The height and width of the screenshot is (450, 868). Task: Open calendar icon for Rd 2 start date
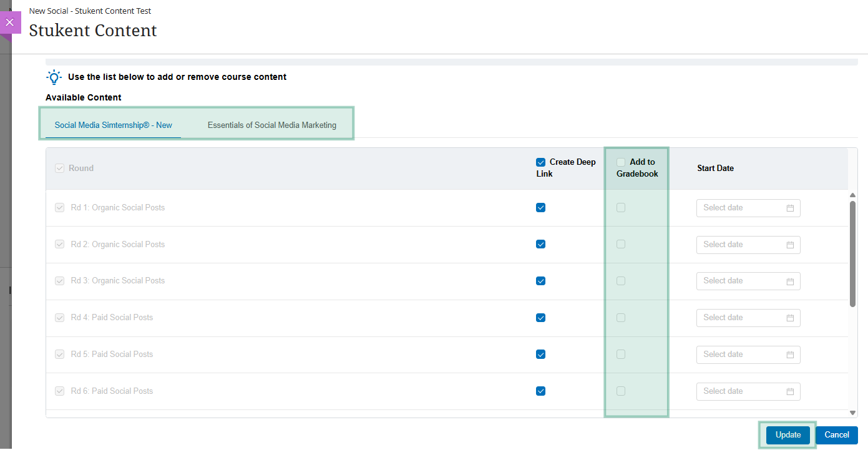790,245
